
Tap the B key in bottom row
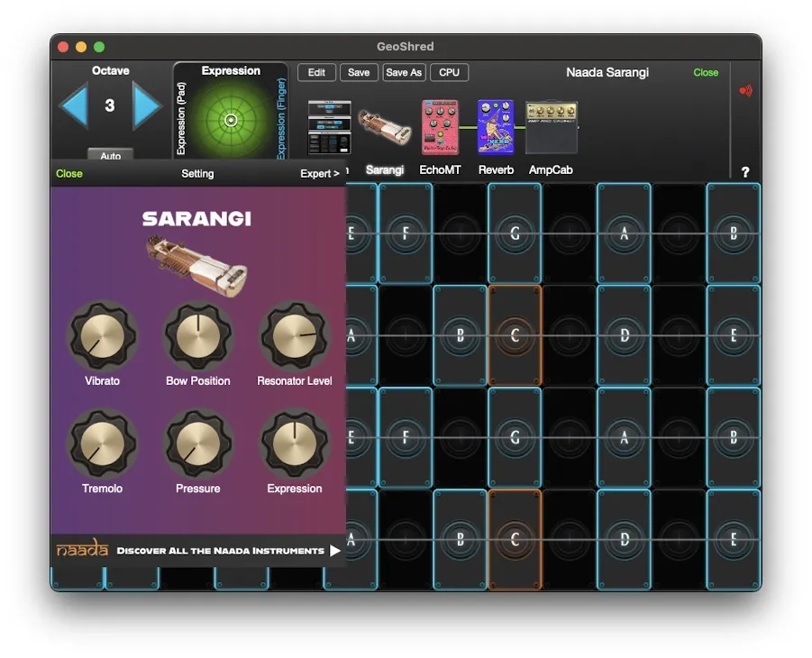460,539
